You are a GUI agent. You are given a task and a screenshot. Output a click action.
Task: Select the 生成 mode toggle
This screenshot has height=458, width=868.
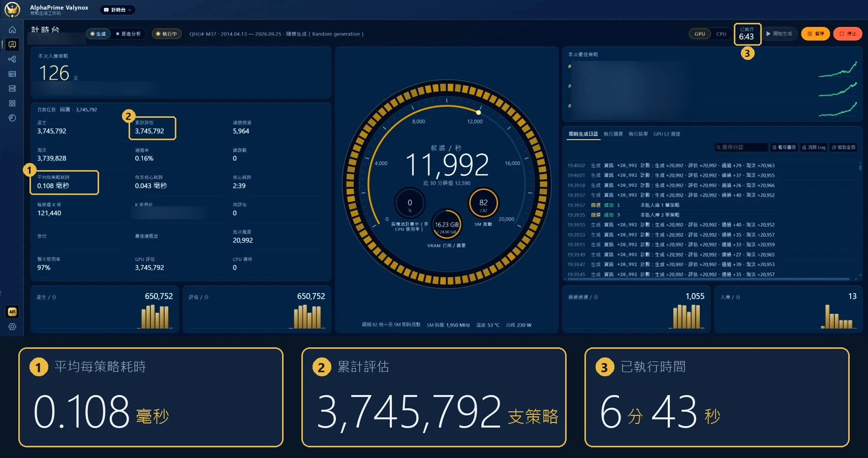[99, 34]
